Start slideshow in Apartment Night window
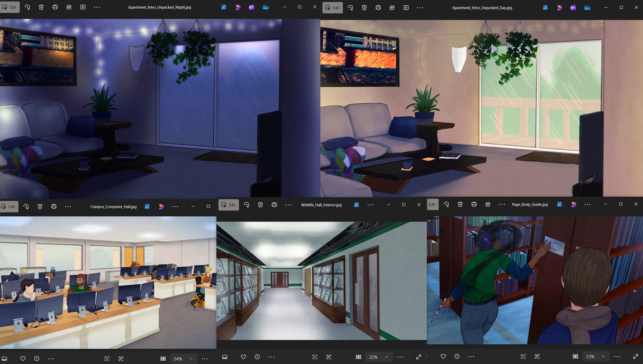 [x=83, y=7]
